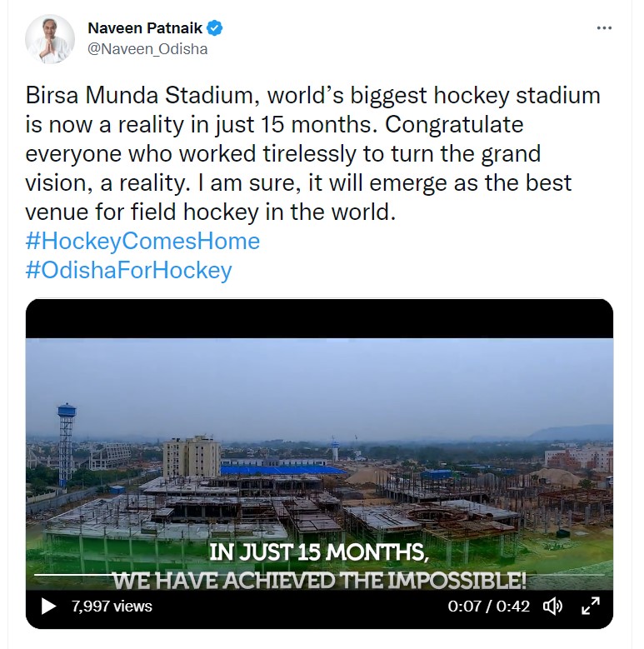The height and width of the screenshot is (649, 644).
Task: Click "WE HAVE ACHIEVED THE IMPOSSIBLE!" caption line
Action: tap(319, 582)
